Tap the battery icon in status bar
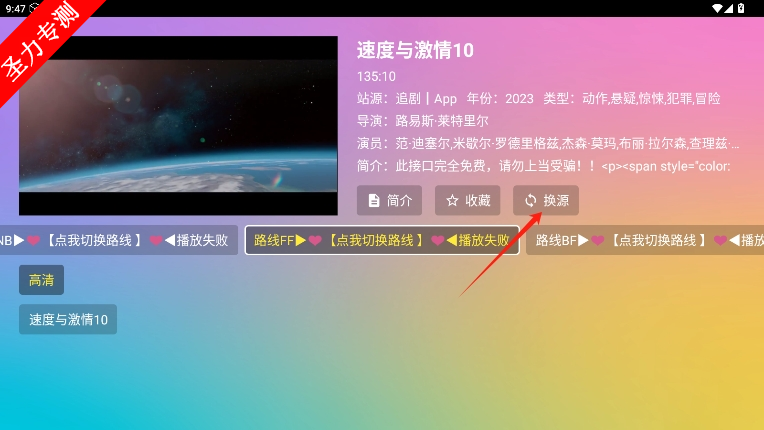This screenshot has height=430, width=764. (741, 8)
